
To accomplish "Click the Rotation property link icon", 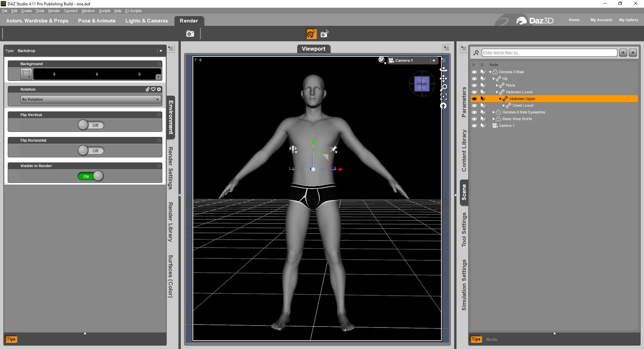I will click(147, 89).
